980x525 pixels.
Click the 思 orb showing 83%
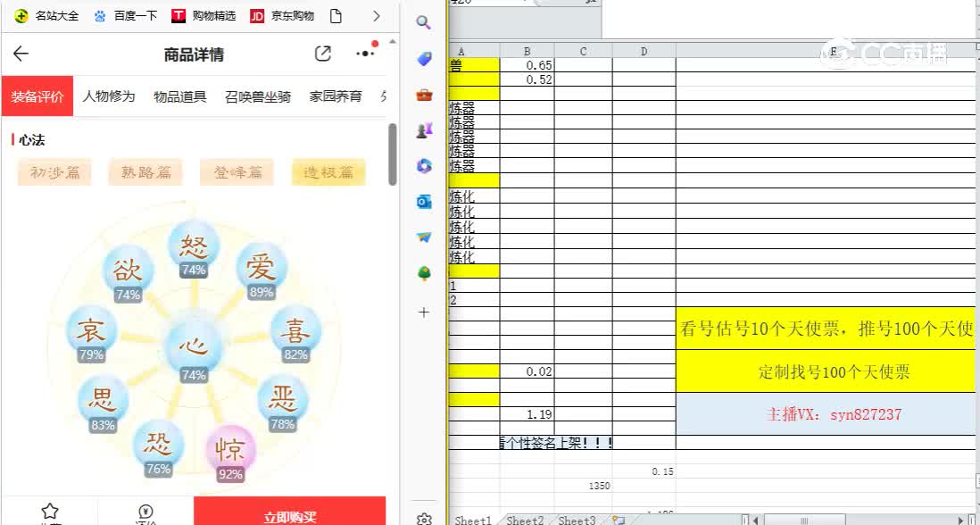(104, 404)
